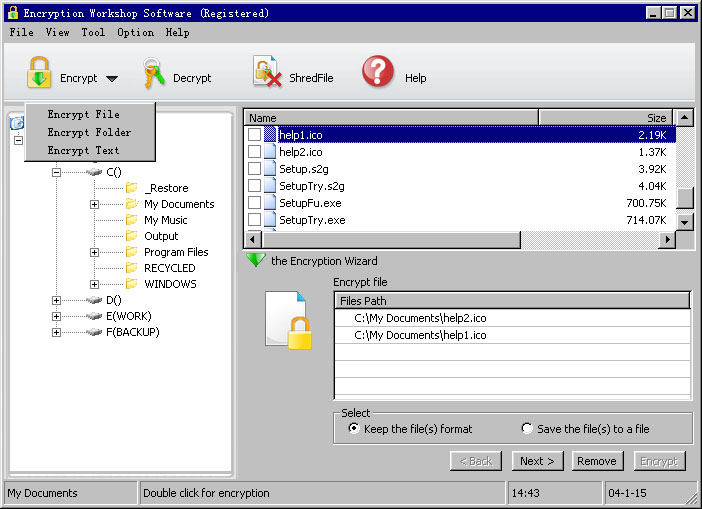Click the padlock icon in title bar

[x=13, y=13]
